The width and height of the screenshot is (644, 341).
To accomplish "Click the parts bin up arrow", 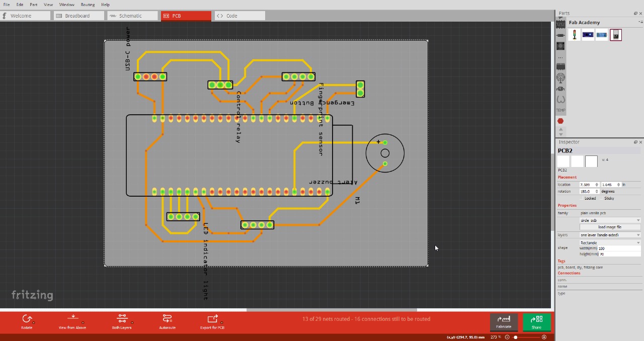I will pos(560,129).
